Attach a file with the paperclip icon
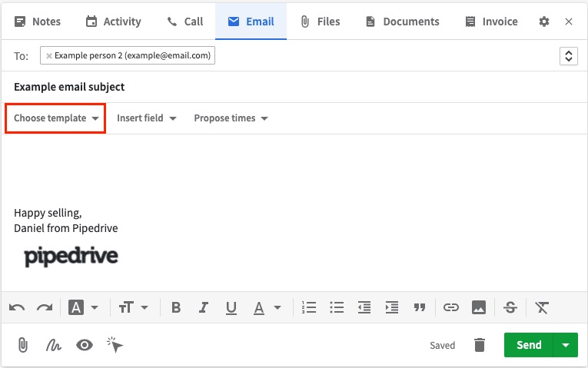The width and height of the screenshot is (588, 368). 23,345
